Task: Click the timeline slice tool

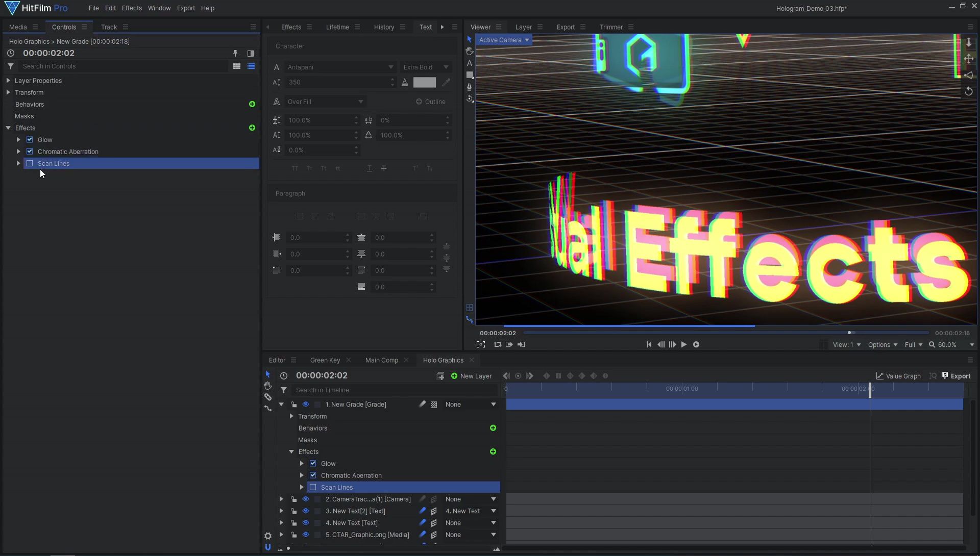Action: pyautogui.click(x=268, y=397)
